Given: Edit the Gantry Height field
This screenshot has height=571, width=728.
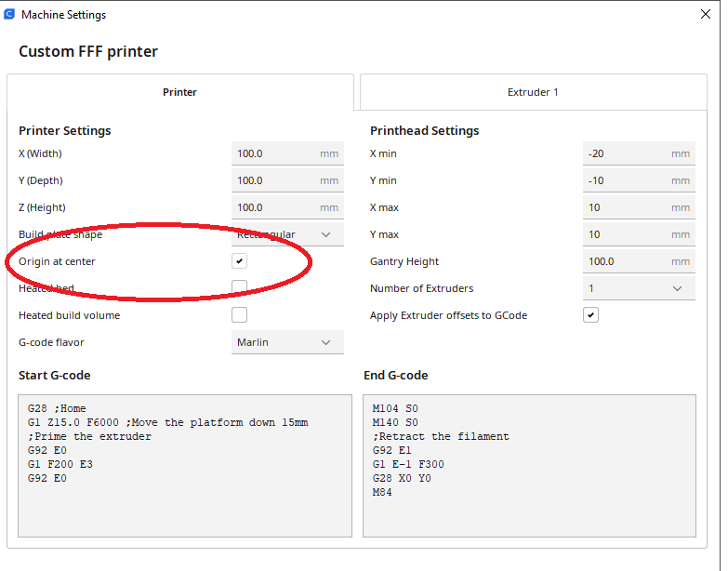Looking at the screenshot, I should pos(639,261).
